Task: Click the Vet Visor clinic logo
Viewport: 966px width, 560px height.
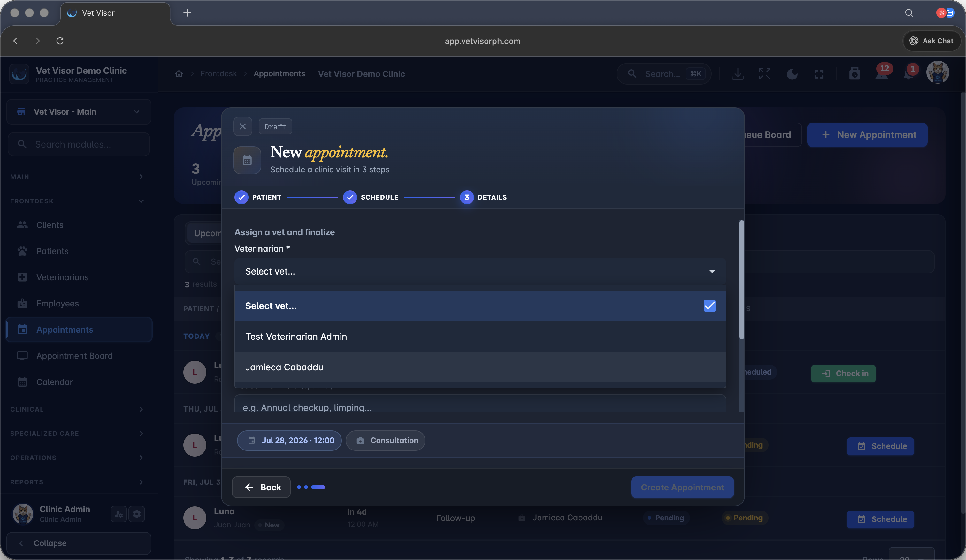Action: click(x=19, y=74)
